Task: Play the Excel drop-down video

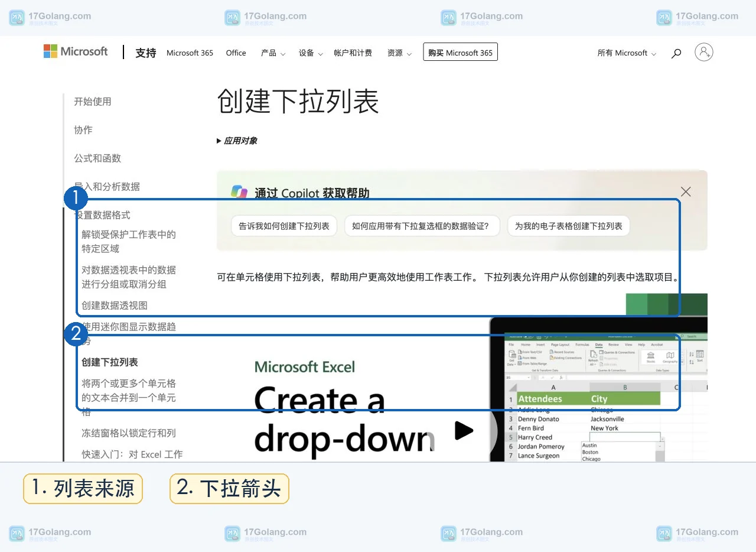Action: coord(464,430)
